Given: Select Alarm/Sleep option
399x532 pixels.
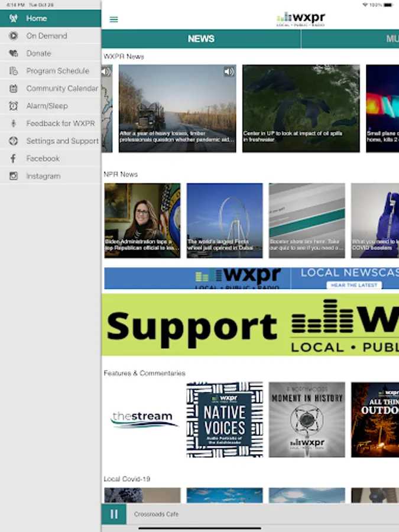Looking at the screenshot, I should (51, 106).
